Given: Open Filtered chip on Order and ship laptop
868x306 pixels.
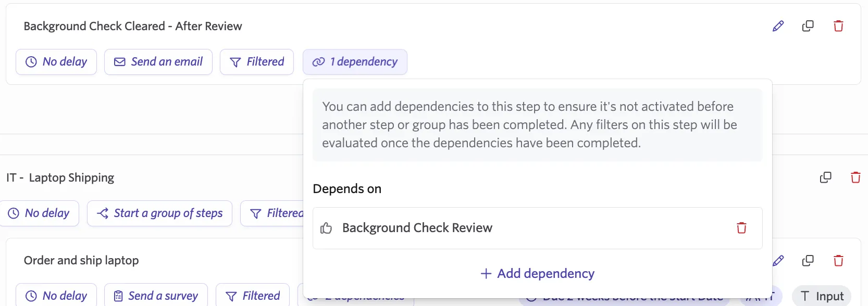Looking at the screenshot, I should tap(253, 295).
